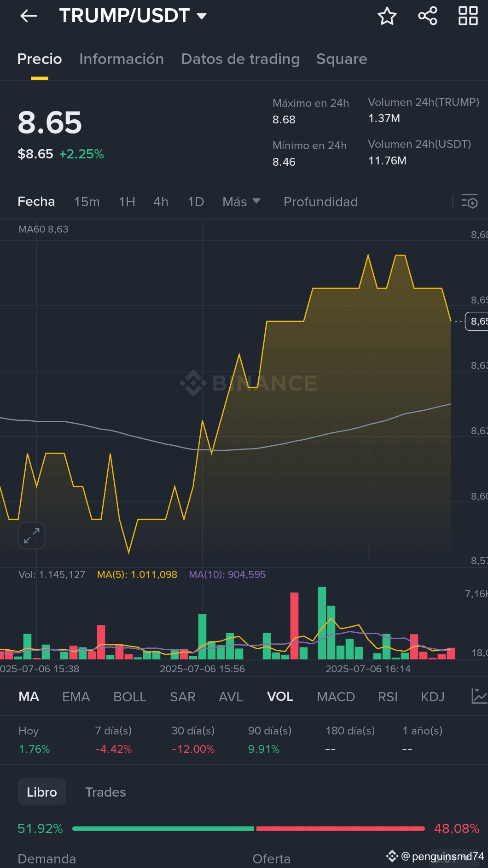Tap the 30 día(s) -12.00% performance value
This screenshot has width=488, height=868.
click(193, 749)
